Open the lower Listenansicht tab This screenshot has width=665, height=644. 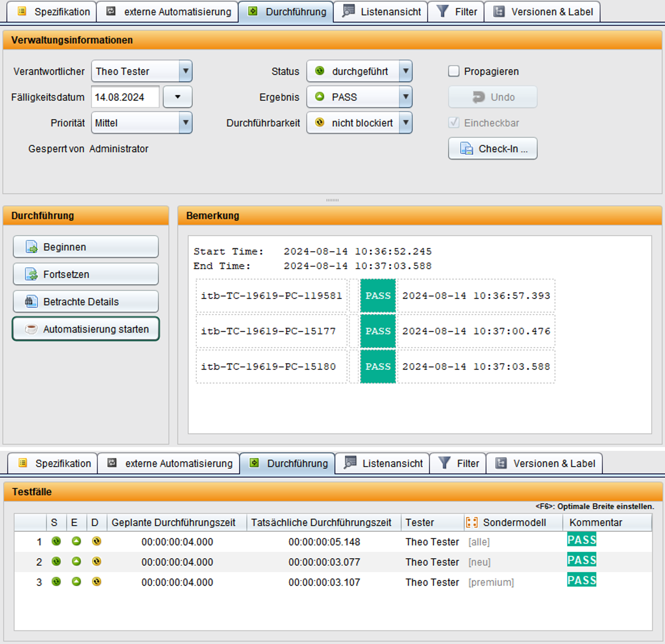(382, 463)
